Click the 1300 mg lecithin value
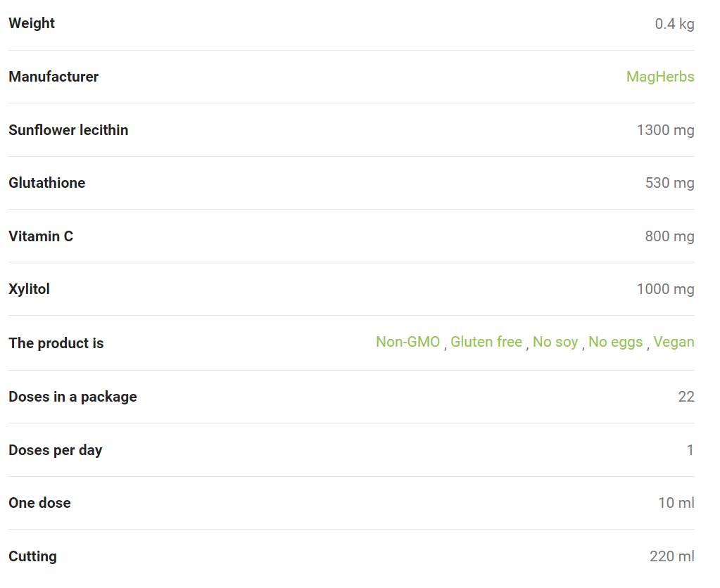Viewport: 720px width, 588px height. (665, 130)
